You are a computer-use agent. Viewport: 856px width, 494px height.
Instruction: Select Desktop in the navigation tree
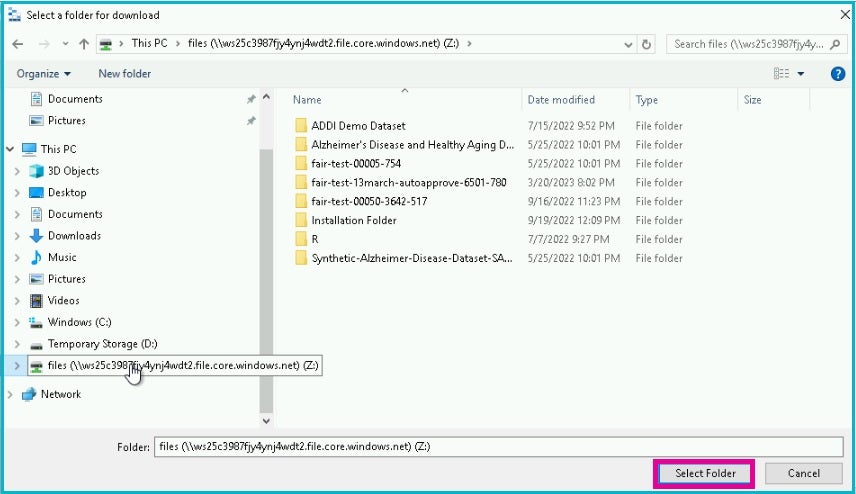pyautogui.click(x=67, y=193)
